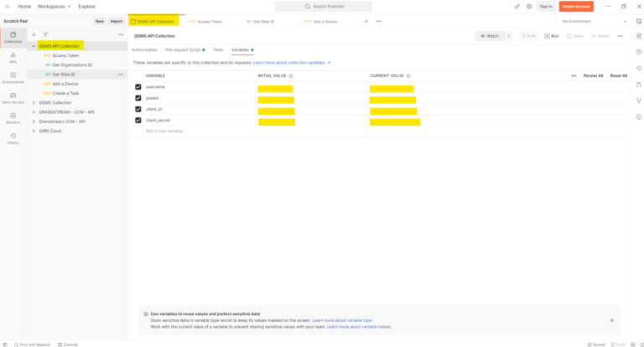Screen dimensions: 644x347
Task: Open new tab with plus icon
Action: point(366,21)
